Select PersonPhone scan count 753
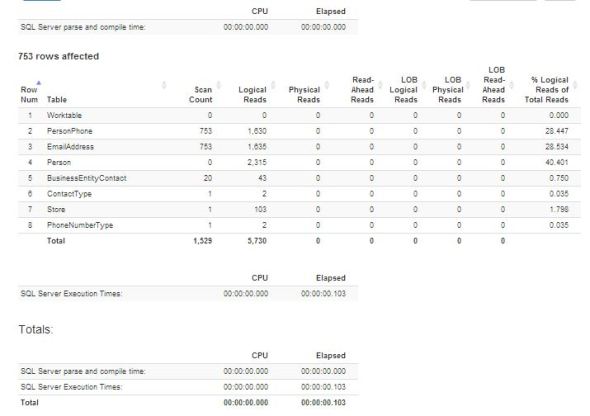The width and height of the screenshot is (590, 416). click(x=206, y=131)
